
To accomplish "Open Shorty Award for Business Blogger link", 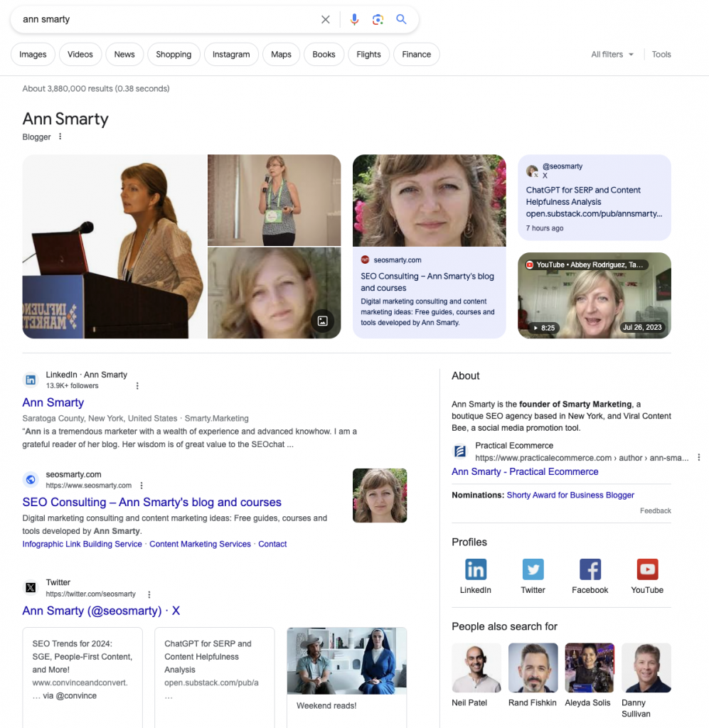I will (570, 495).
